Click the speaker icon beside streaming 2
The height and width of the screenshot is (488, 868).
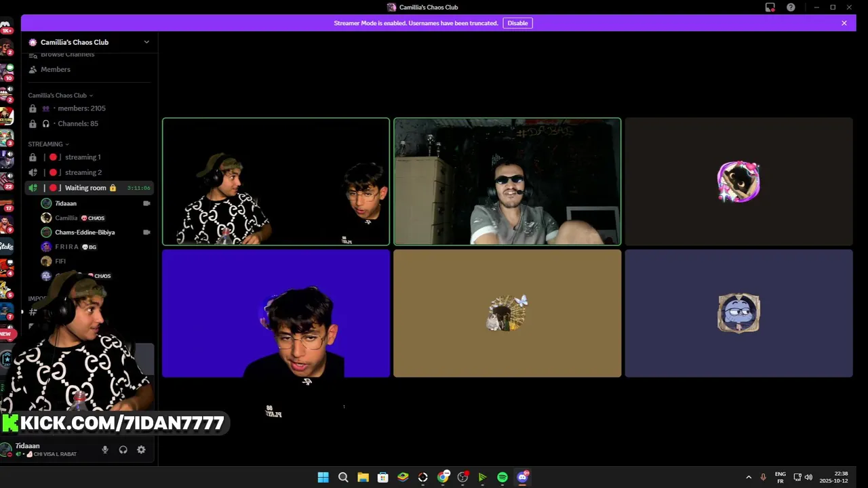click(33, 173)
